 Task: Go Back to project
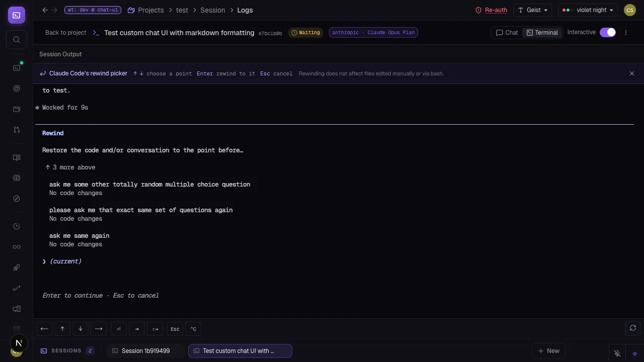[66, 33]
